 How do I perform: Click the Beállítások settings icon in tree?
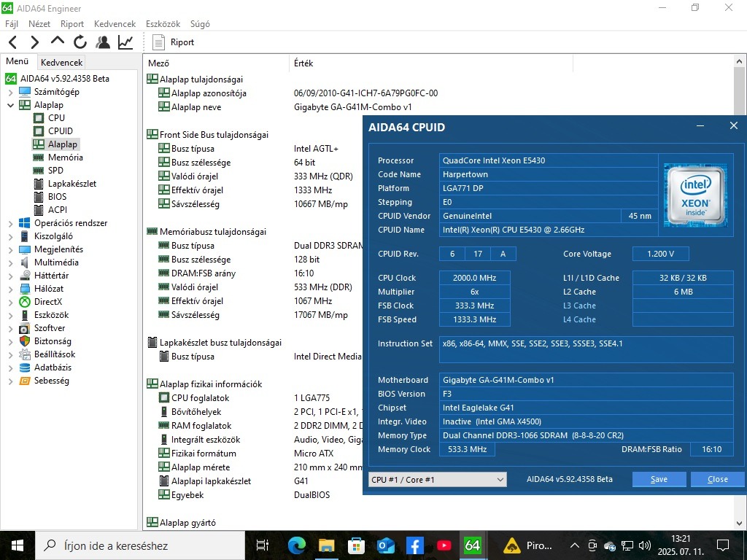tap(25, 354)
